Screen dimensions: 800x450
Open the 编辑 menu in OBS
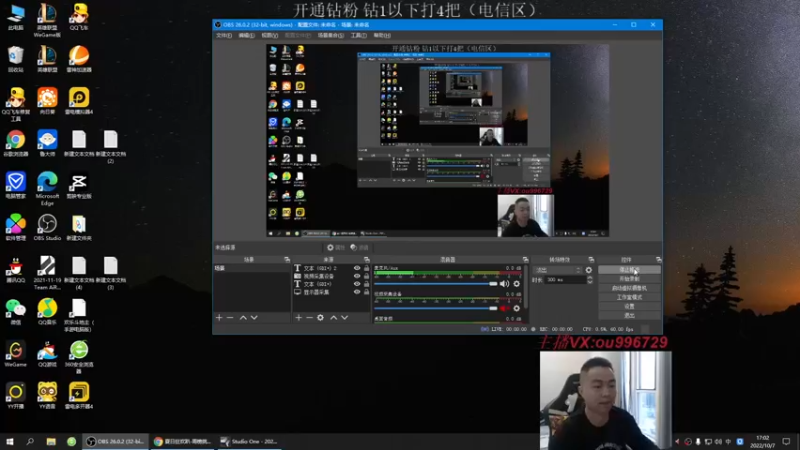coord(246,35)
